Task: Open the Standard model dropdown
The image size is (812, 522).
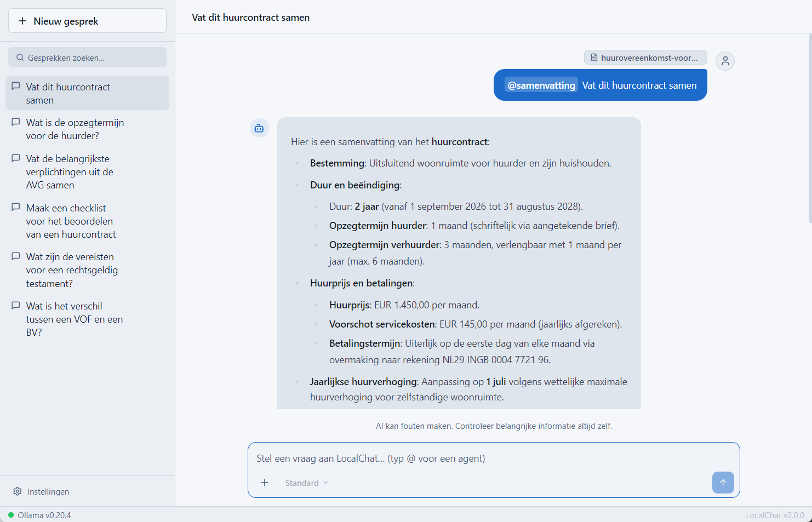Action: click(306, 483)
